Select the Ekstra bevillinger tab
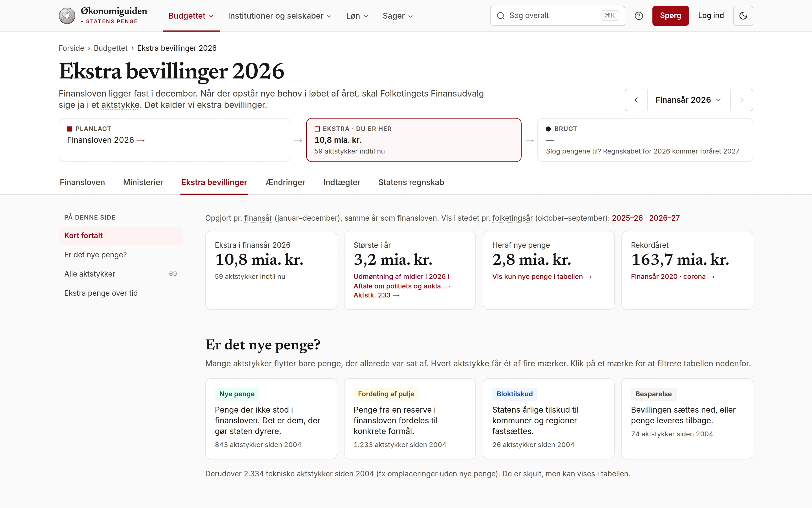 [214, 182]
